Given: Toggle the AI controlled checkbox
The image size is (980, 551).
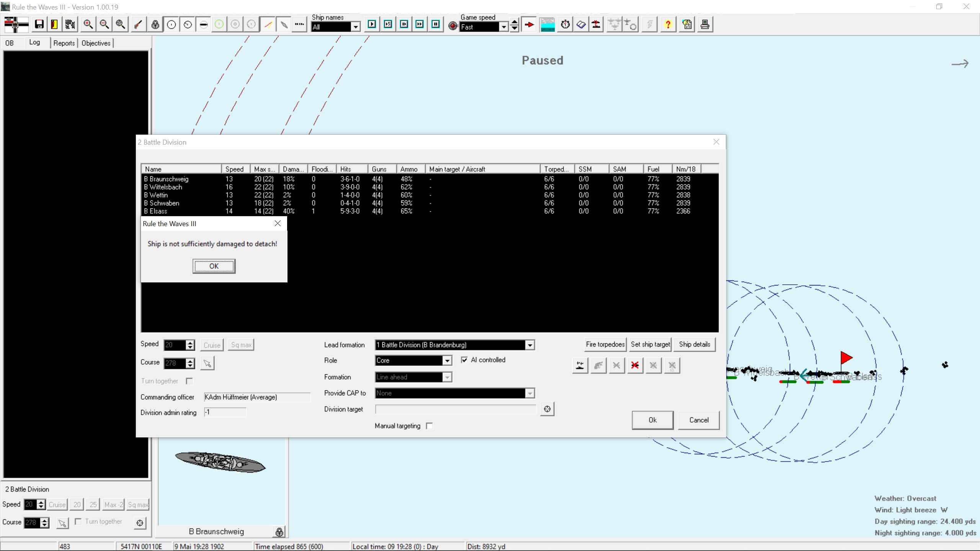Looking at the screenshot, I should [x=464, y=360].
